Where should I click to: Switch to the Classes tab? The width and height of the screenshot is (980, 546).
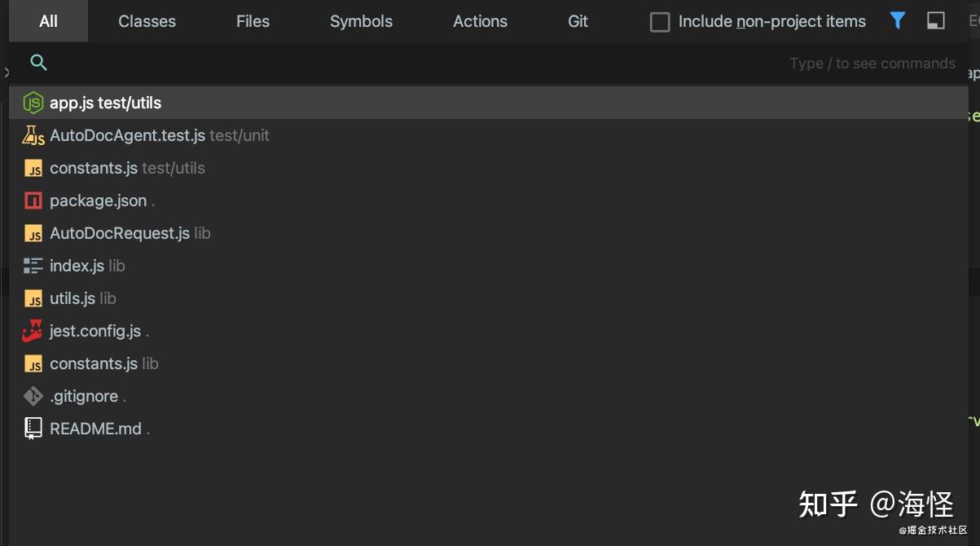[147, 22]
